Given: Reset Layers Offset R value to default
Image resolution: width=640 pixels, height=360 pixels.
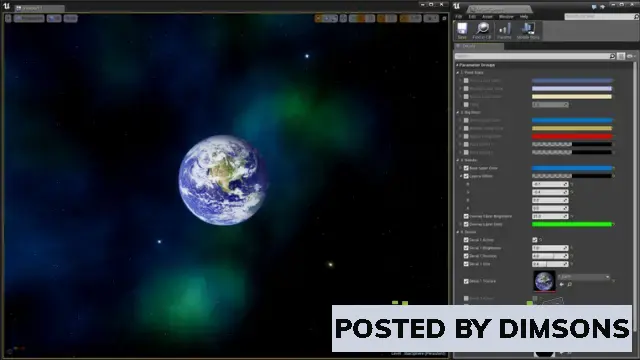Looking at the screenshot, I should pyautogui.click(x=572, y=184).
